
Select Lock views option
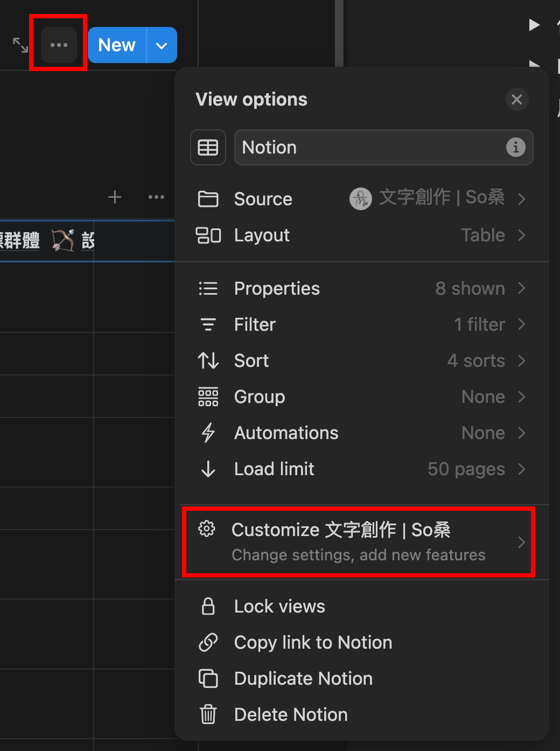(x=279, y=607)
